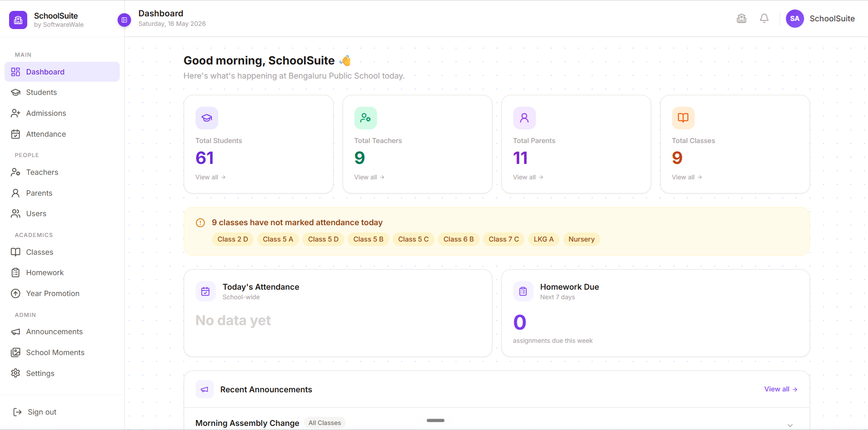Click the Homework Due clipboard icon
This screenshot has width=868, height=430.
click(523, 292)
